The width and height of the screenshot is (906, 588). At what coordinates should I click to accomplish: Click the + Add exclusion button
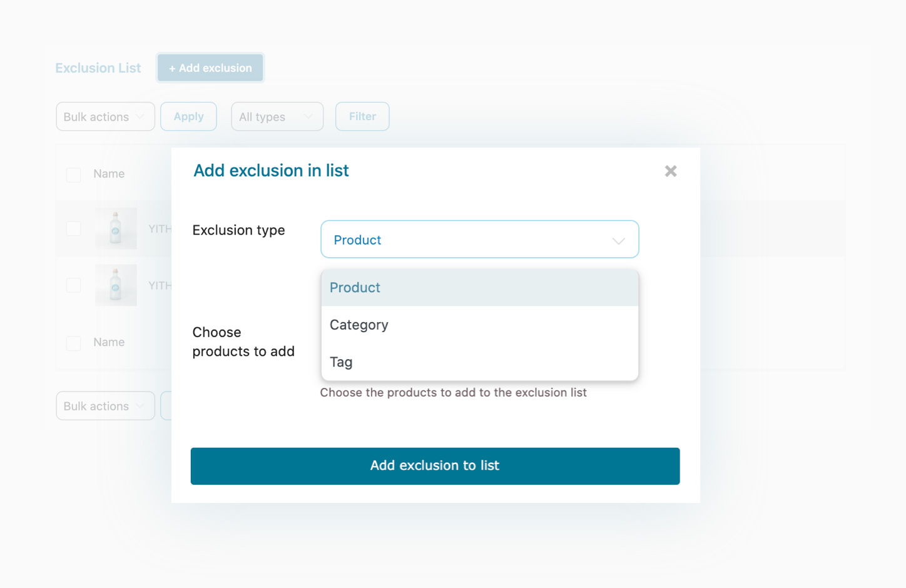210,68
